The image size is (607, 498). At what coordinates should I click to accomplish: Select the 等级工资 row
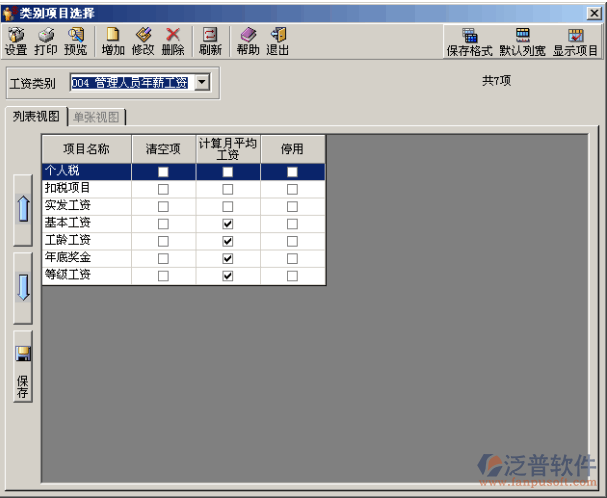183,276
